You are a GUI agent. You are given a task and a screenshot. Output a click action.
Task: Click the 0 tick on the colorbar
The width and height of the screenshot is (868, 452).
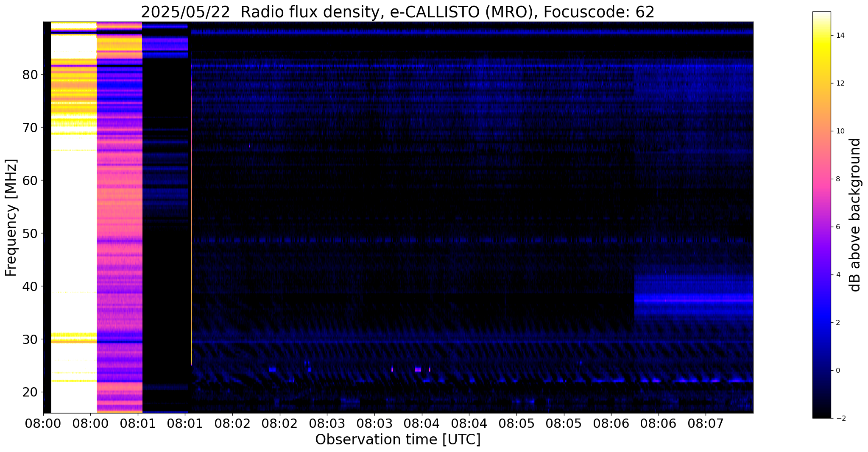coord(837,371)
